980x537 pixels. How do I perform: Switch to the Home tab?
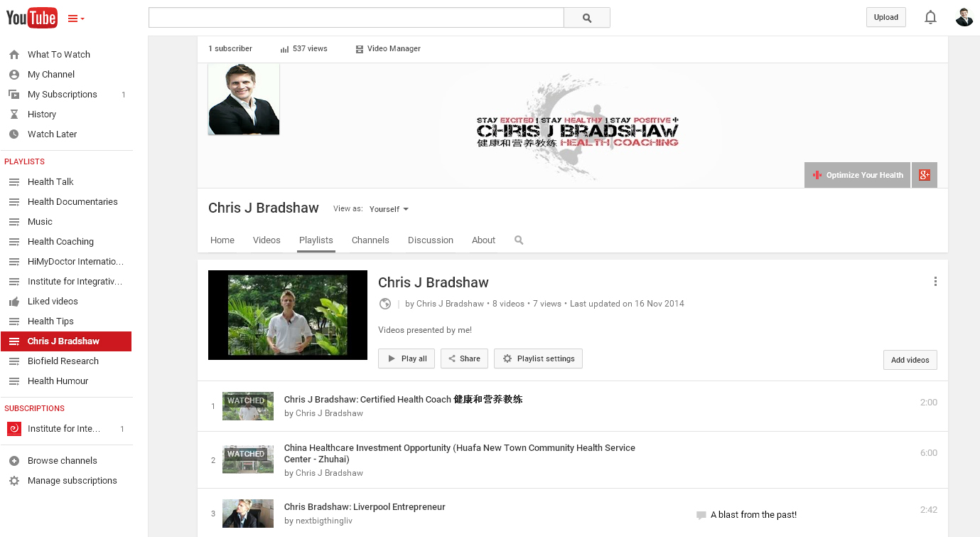[222, 240]
